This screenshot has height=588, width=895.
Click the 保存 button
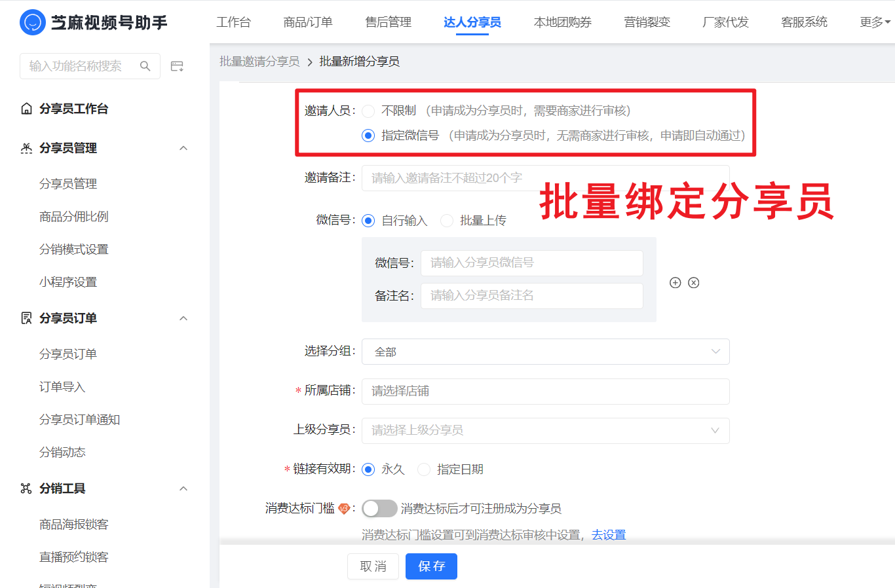tap(431, 566)
